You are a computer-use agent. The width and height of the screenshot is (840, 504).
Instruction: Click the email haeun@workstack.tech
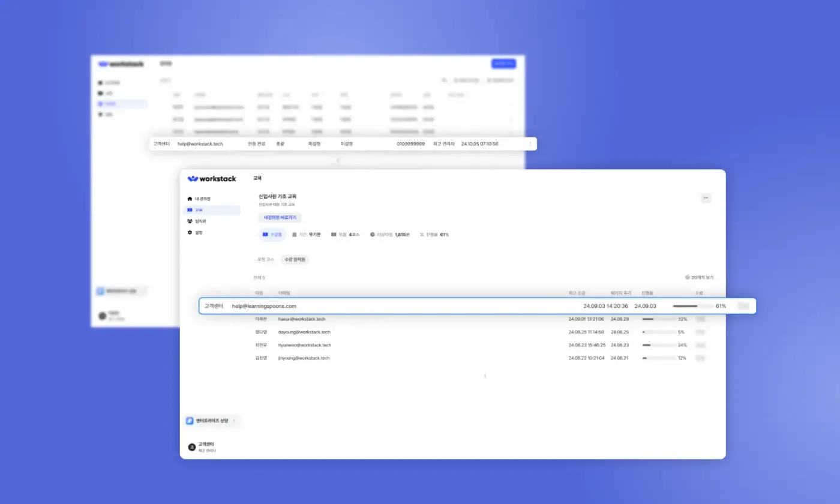coord(302,319)
